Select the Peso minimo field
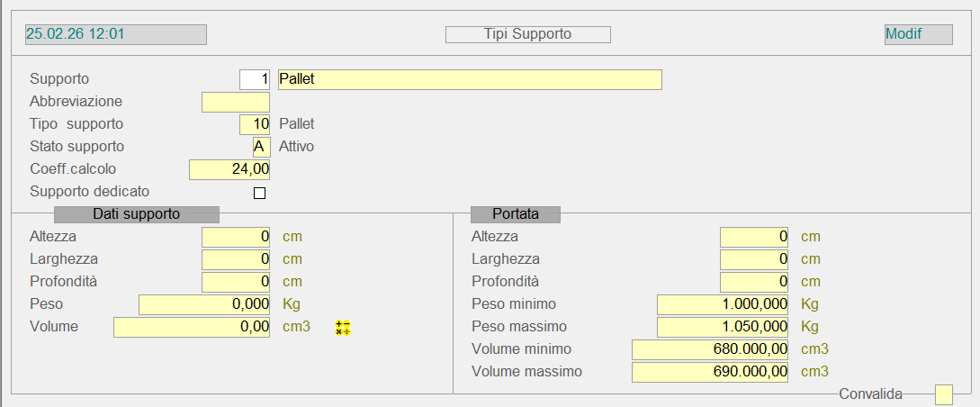Viewport: 980px width, 407px height. tap(723, 304)
